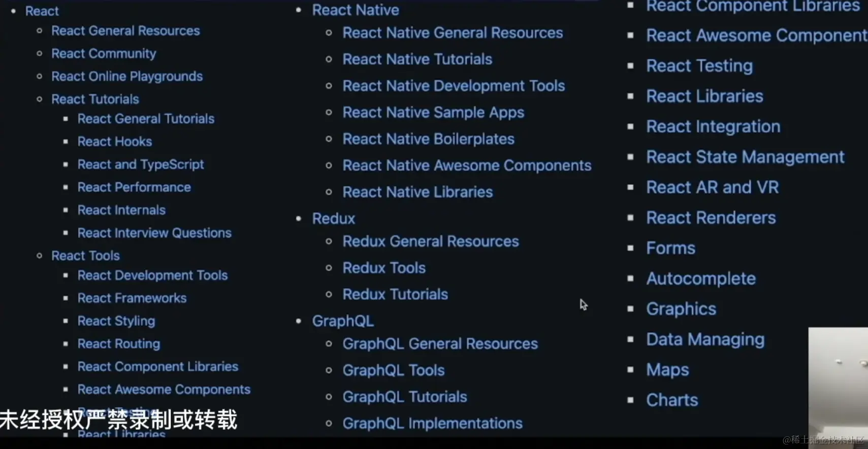Open React and TypeScript link
Screen dimensions: 868x449
click(x=141, y=164)
